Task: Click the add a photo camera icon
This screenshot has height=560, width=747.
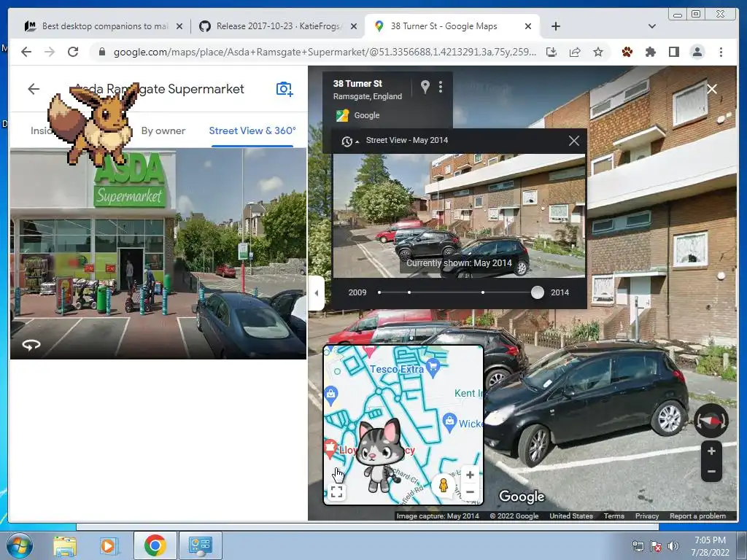Action: tap(285, 89)
